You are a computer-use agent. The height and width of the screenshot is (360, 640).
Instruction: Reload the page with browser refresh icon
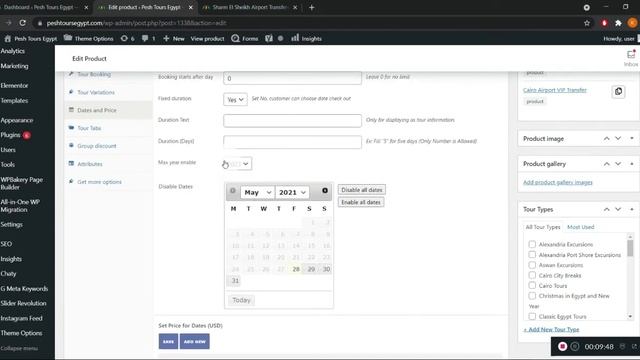[22, 23]
